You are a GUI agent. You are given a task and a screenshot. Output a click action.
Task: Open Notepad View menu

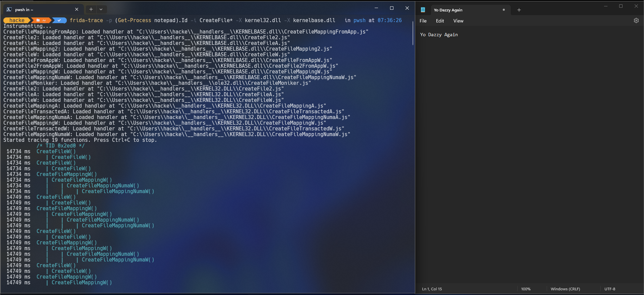click(x=458, y=21)
